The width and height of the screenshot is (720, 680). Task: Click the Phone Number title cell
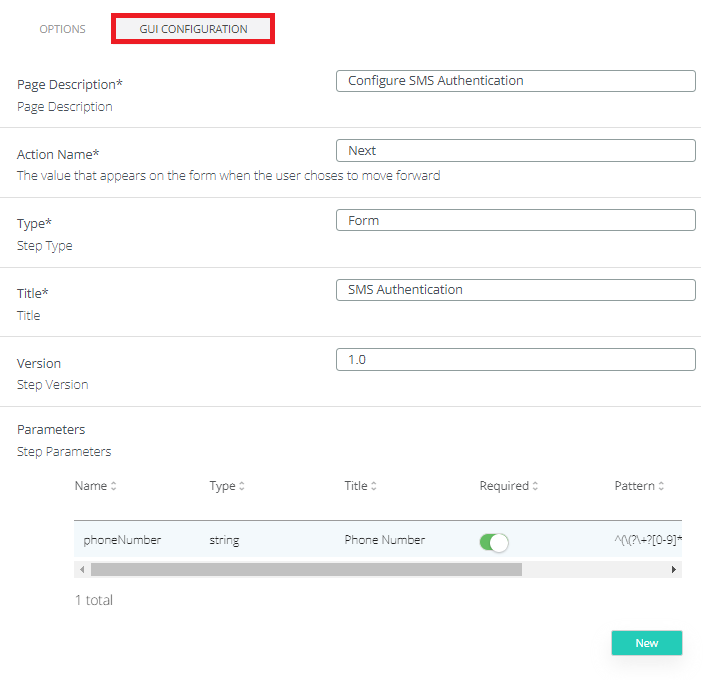[385, 540]
